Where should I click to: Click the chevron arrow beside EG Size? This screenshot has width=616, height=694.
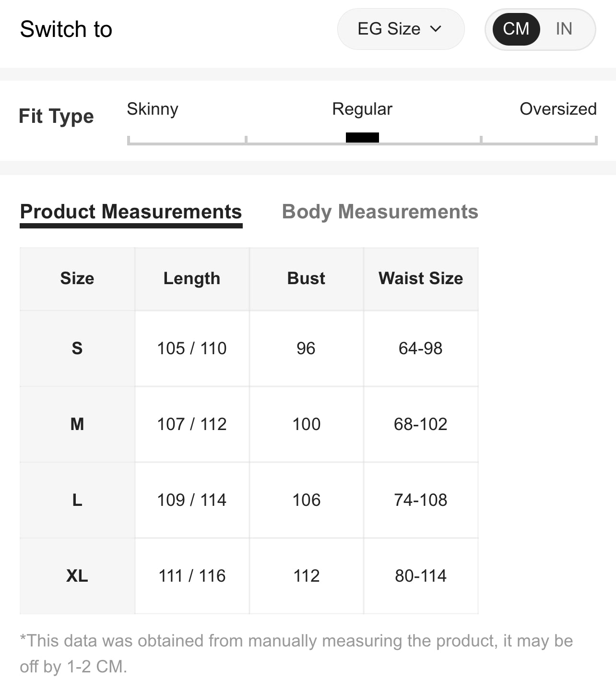pos(436,29)
